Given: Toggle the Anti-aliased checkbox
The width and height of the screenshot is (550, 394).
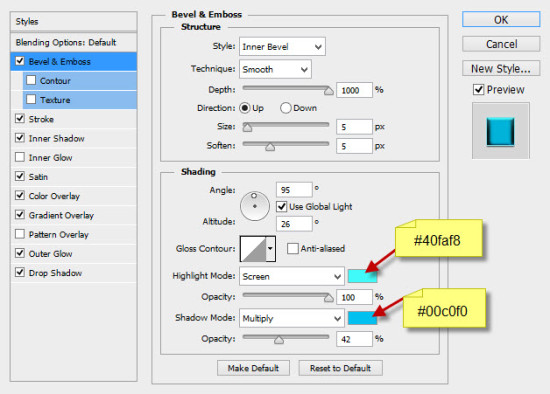Looking at the screenshot, I should 292,248.
